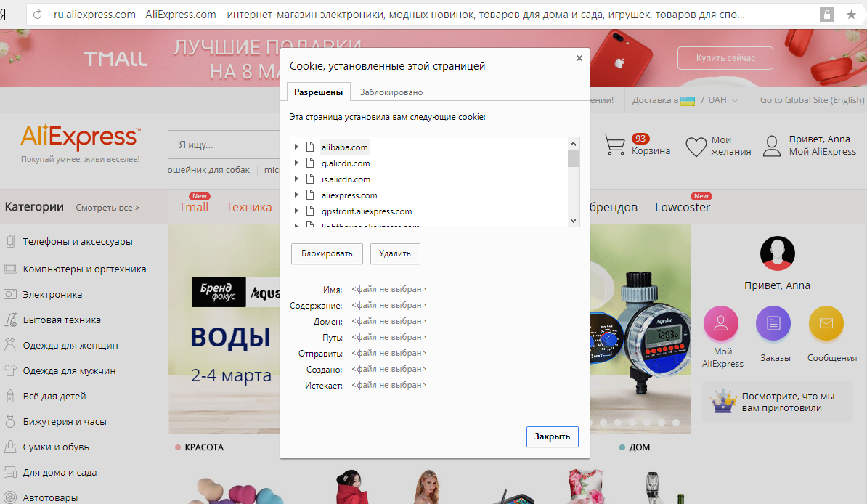
Task: Click the laptop icon next to Компьютеры и оргтехника
Action: [10, 269]
